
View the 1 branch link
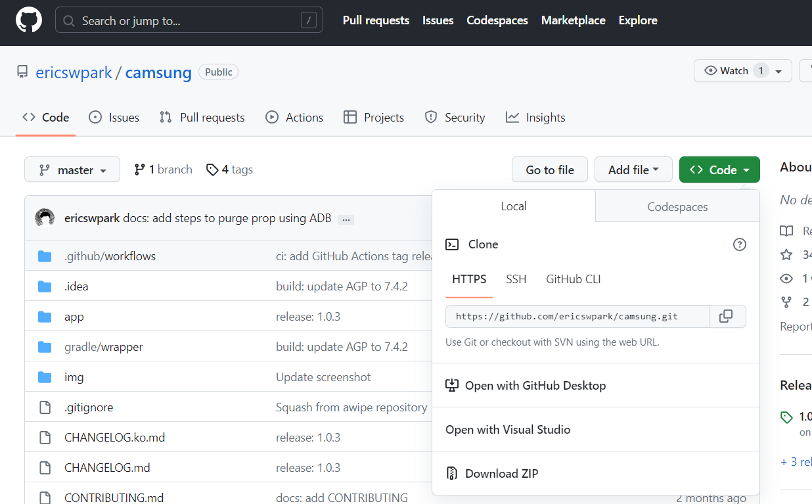[x=163, y=170]
